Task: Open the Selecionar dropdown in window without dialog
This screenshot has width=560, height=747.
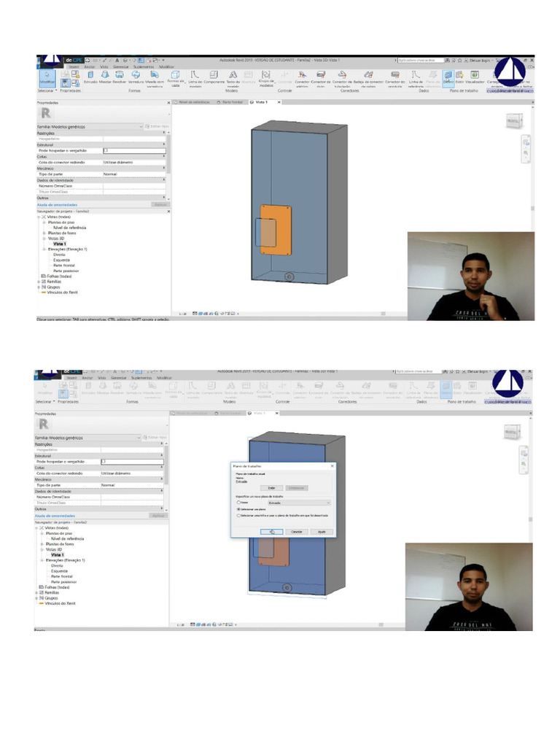Action: coord(47,90)
